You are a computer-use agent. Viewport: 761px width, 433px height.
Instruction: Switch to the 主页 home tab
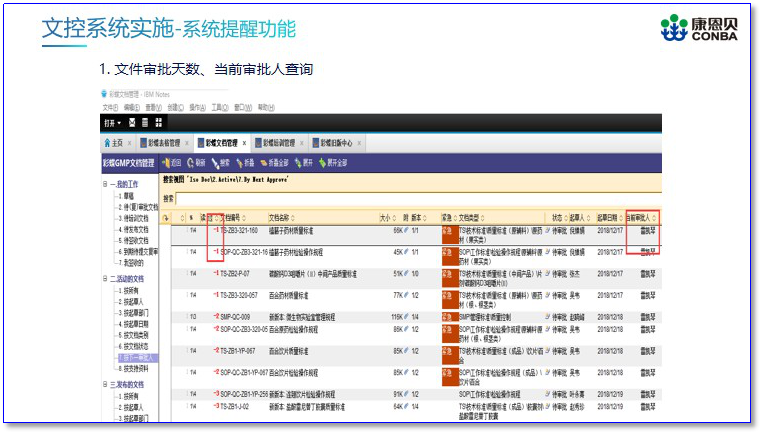coord(117,143)
